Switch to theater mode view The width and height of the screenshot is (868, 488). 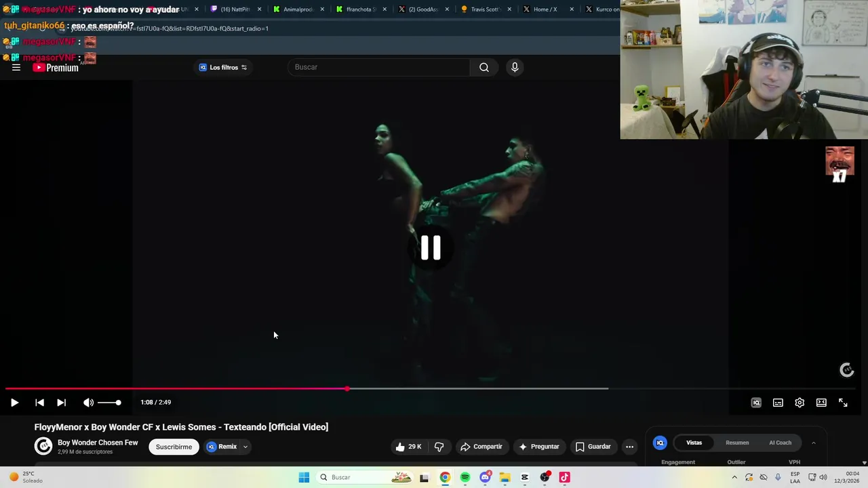click(x=821, y=403)
